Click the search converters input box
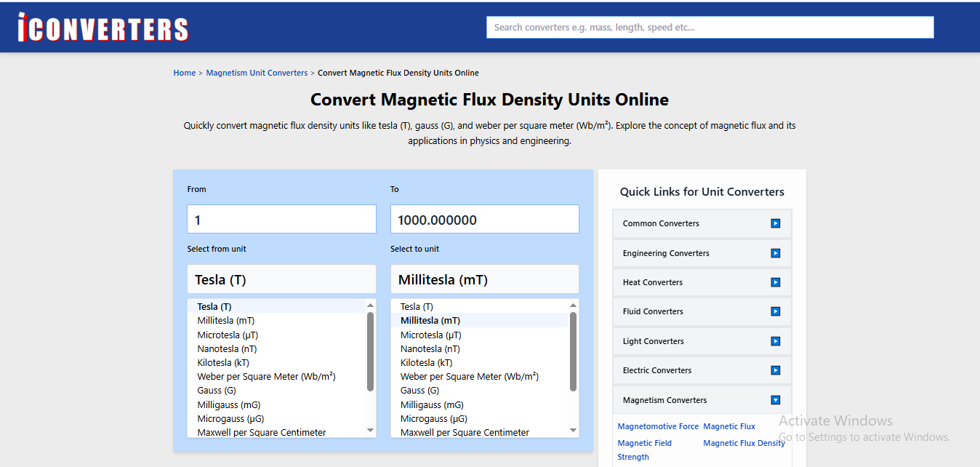Image resolution: width=980 pixels, height=467 pixels. 710,27
